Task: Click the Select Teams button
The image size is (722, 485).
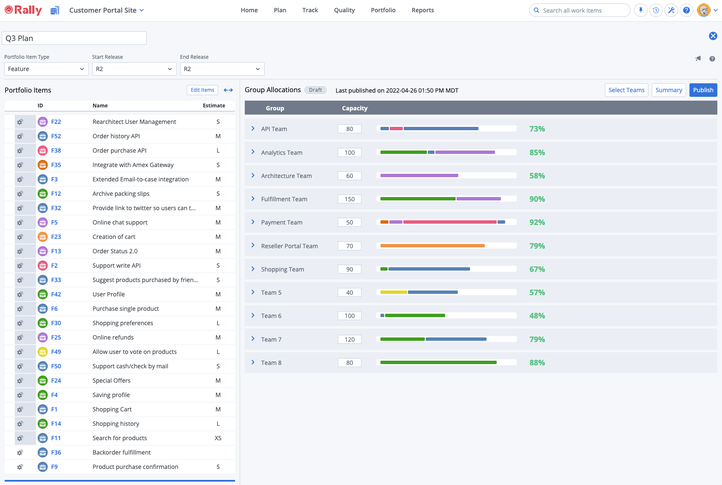Action: click(627, 90)
